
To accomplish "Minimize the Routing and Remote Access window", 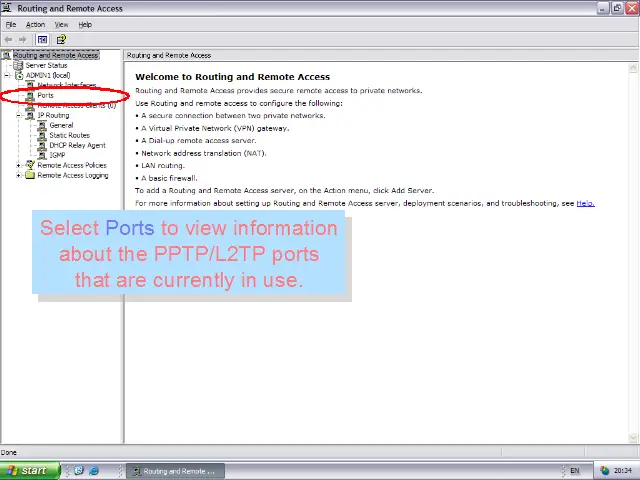I will click(603, 8).
